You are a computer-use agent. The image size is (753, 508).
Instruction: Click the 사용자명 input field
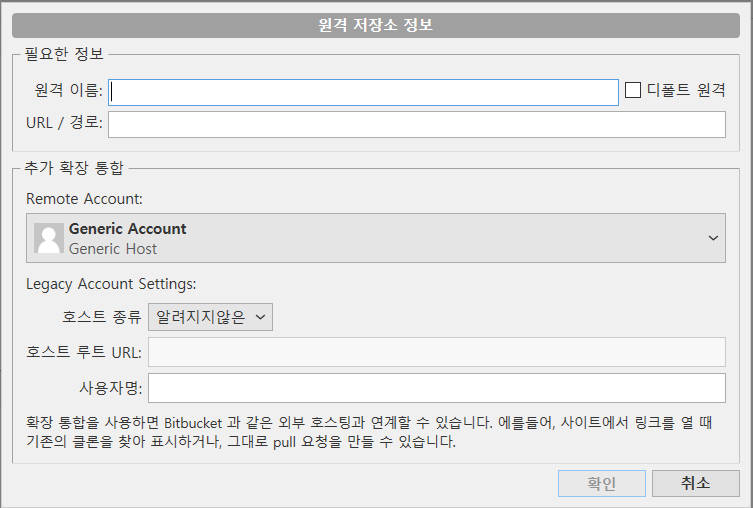pos(437,388)
